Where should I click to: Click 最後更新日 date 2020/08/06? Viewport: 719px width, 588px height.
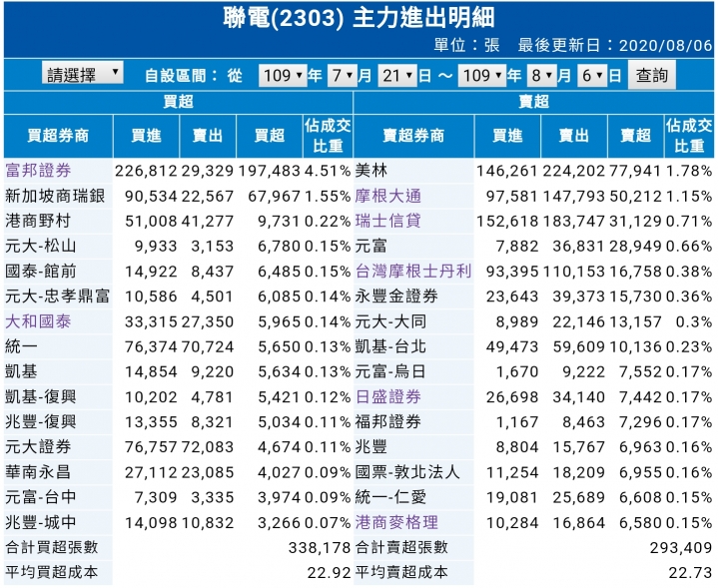click(666, 45)
